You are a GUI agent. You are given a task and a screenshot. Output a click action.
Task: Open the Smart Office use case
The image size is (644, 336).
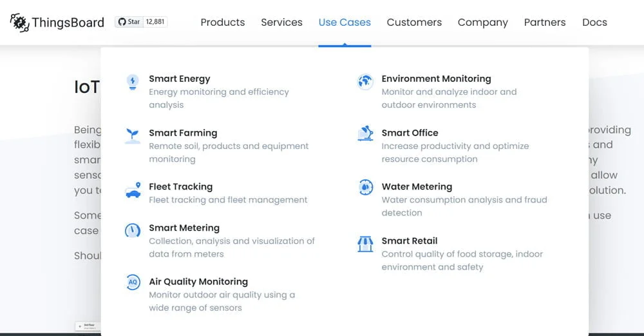point(410,133)
